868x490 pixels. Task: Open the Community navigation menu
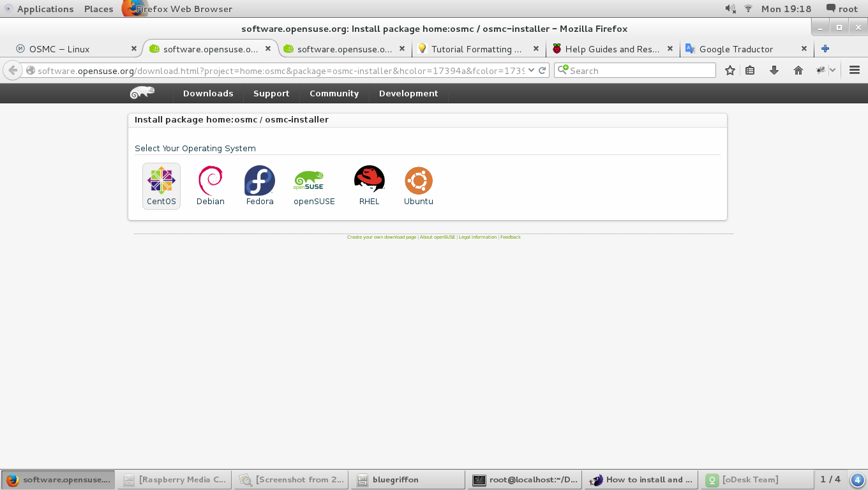pos(334,93)
